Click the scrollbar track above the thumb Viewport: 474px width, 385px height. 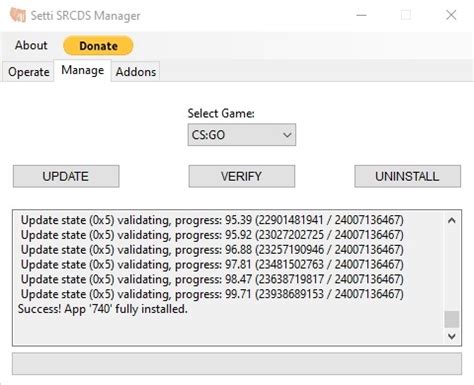(x=452, y=269)
